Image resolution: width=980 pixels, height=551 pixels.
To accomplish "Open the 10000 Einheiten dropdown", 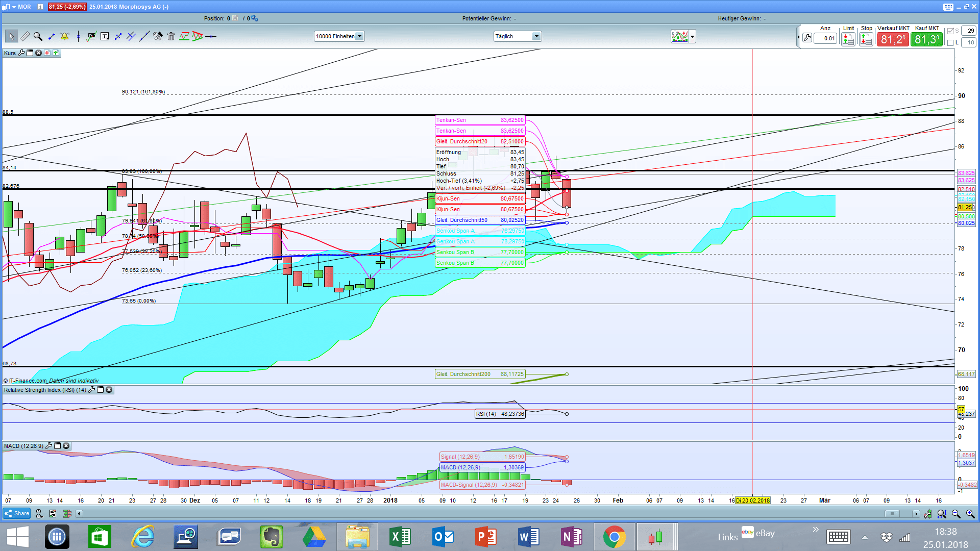I will point(359,36).
